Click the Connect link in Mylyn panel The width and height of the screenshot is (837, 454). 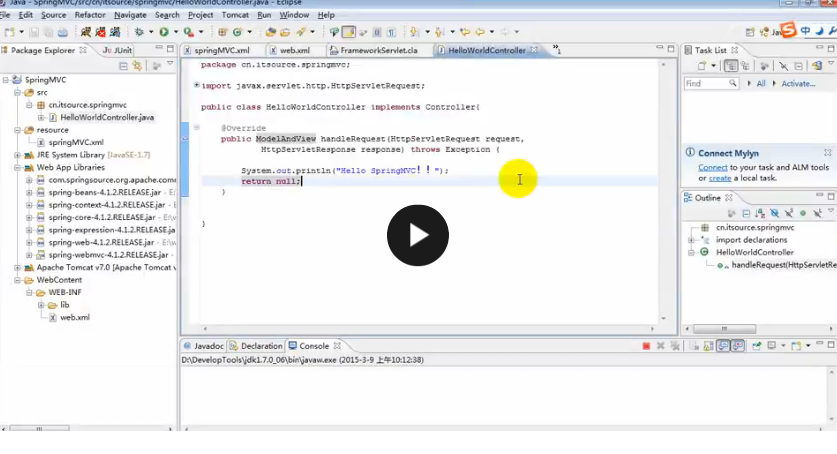(x=713, y=168)
